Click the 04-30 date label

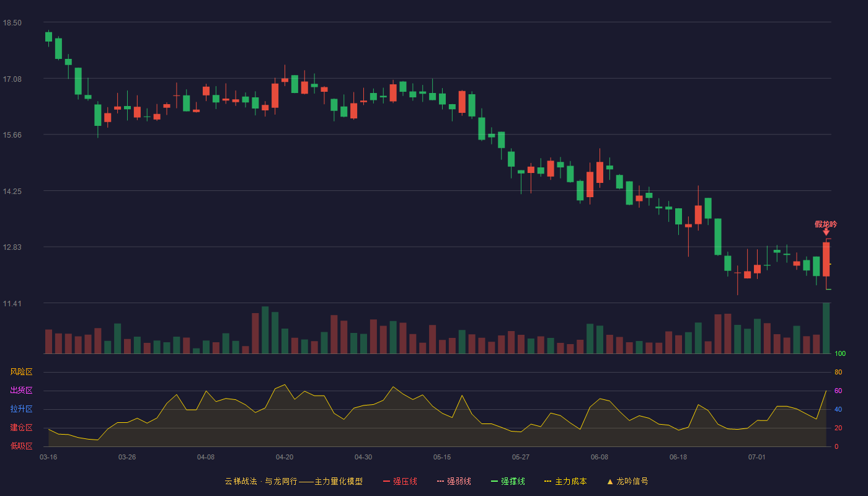[x=363, y=457]
